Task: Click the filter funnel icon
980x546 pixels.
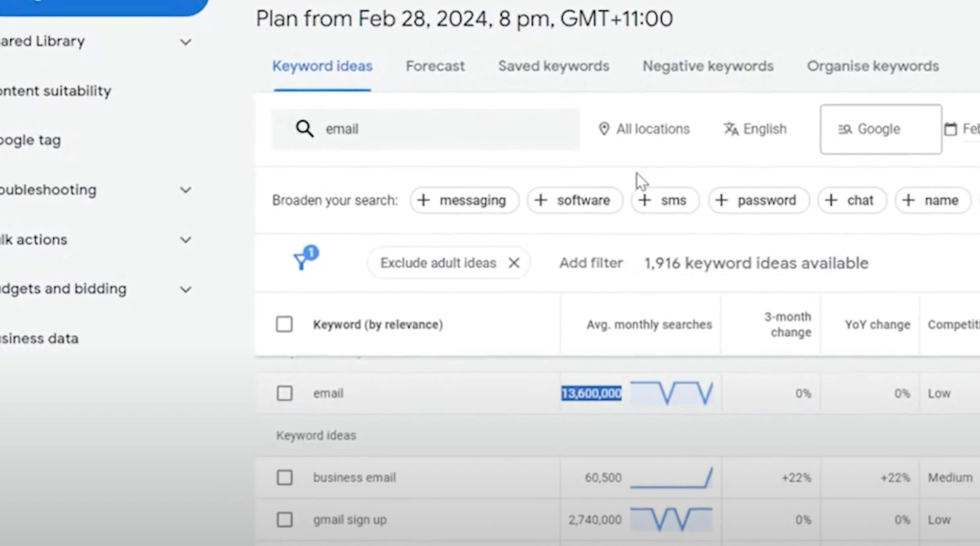Action: 301,262
